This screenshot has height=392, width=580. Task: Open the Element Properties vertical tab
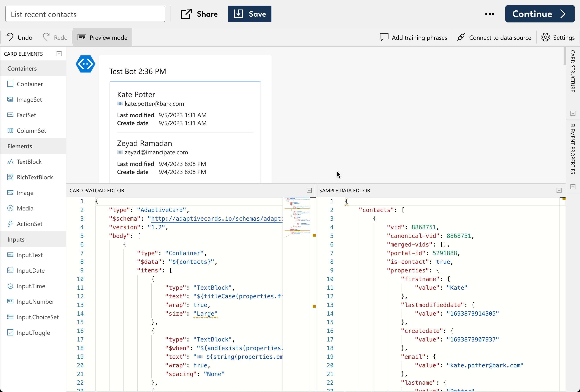point(573,149)
